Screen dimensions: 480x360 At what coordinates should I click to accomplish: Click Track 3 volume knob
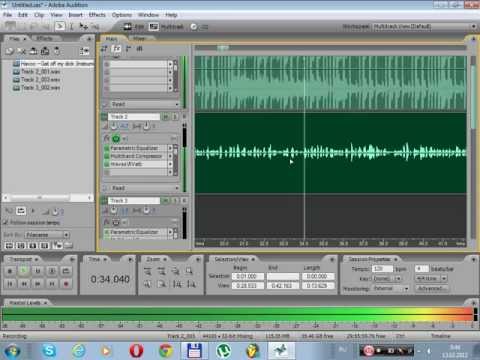(114, 210)
